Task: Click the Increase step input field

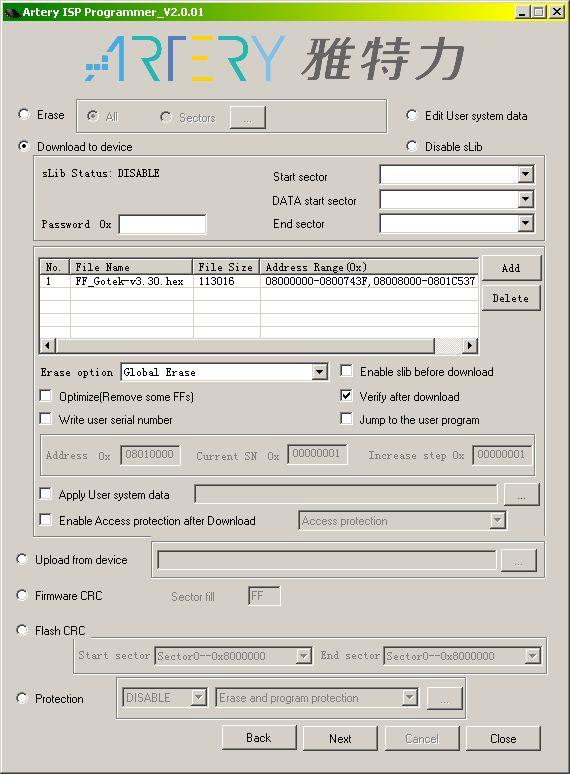Action: 502,455
